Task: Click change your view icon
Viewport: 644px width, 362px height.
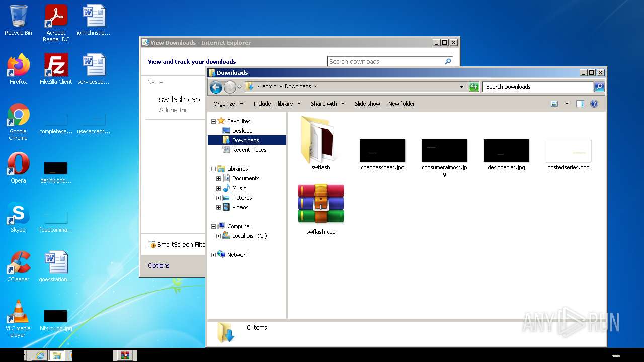Action: coord(554,104)
